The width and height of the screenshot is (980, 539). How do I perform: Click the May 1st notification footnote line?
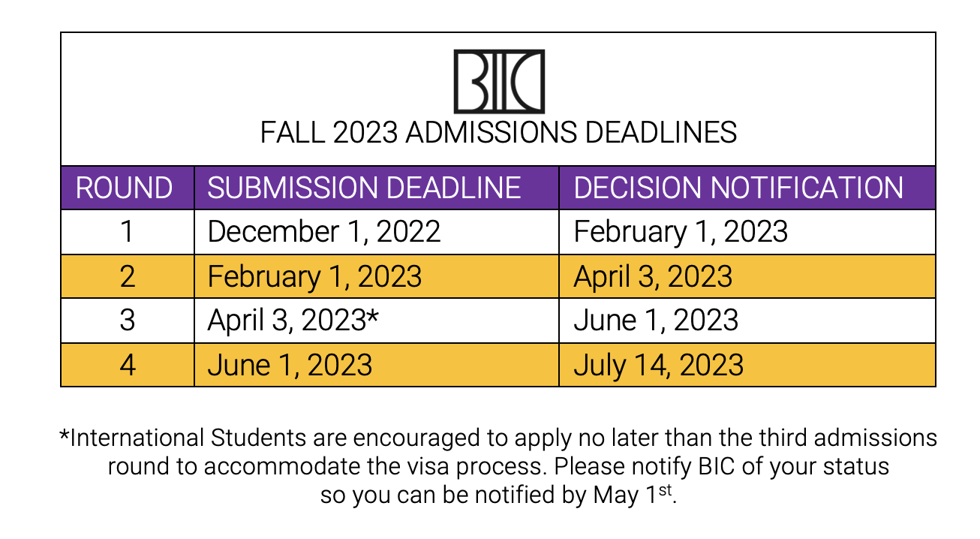tap(498, 495)
